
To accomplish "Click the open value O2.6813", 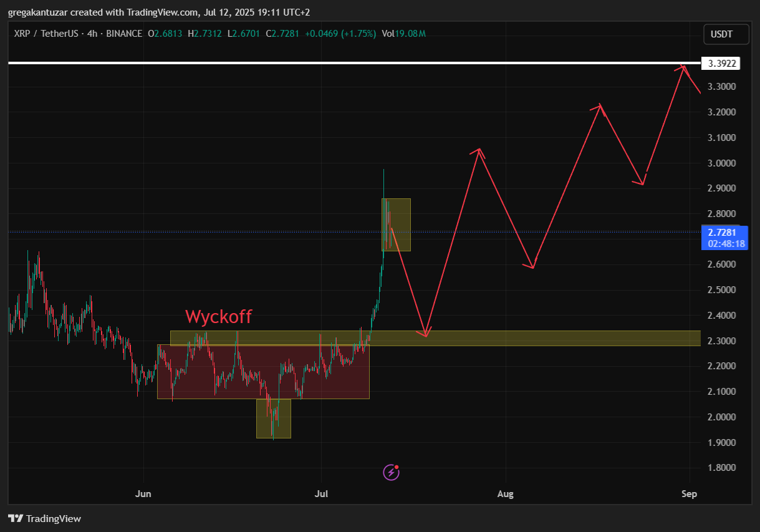I will tap(165, 34).
